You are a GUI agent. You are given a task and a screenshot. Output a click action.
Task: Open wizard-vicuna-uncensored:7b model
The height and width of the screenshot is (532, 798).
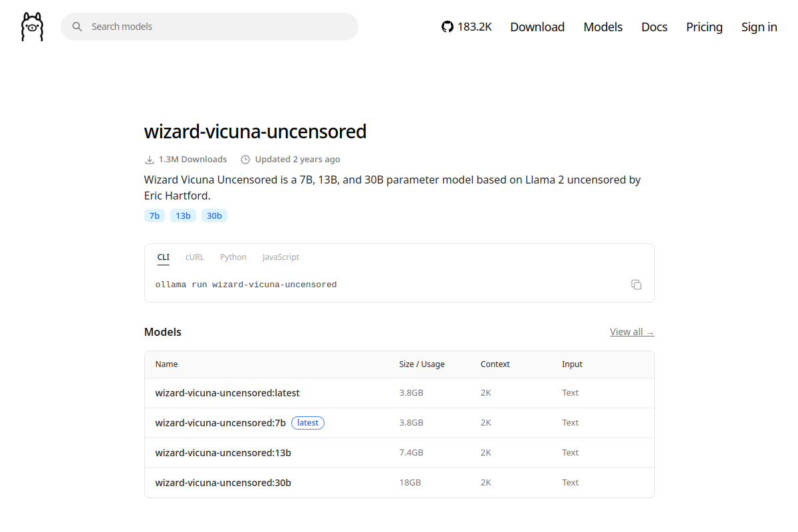(x=221, y=423)
